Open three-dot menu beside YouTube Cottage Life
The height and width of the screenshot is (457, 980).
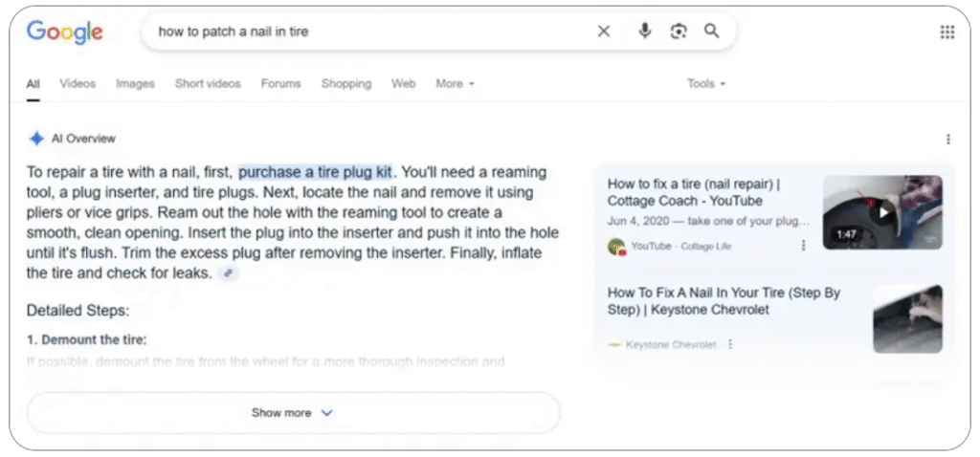(x=804, y=246)
